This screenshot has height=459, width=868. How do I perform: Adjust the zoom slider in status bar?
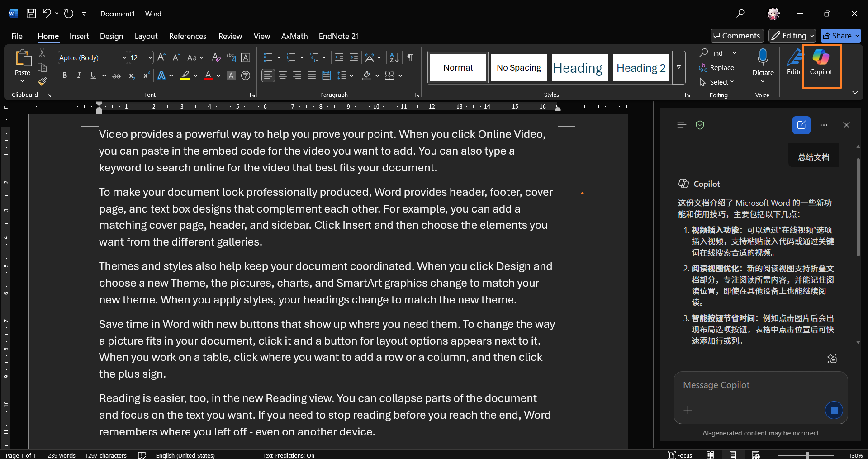[807, 455]
